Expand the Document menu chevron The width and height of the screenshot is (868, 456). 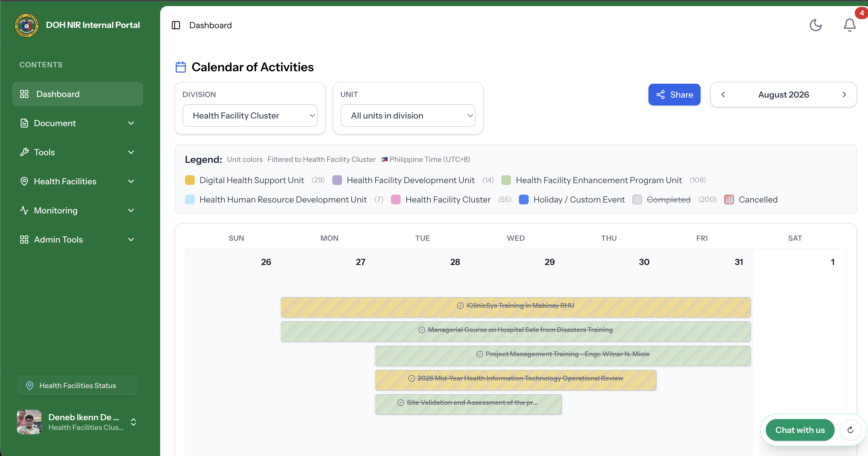(131, 123)
